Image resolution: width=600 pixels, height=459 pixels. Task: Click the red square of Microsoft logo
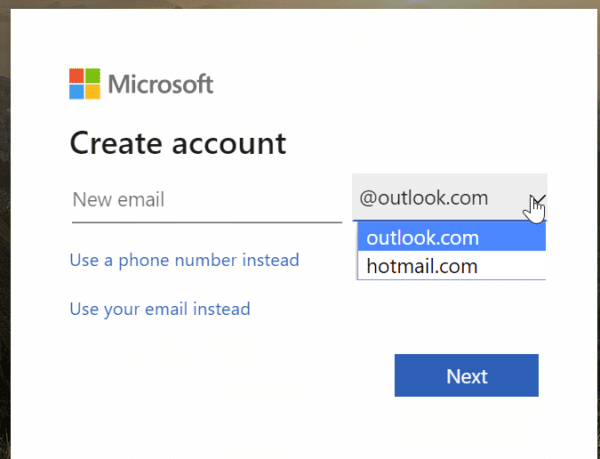click(76, 76)
